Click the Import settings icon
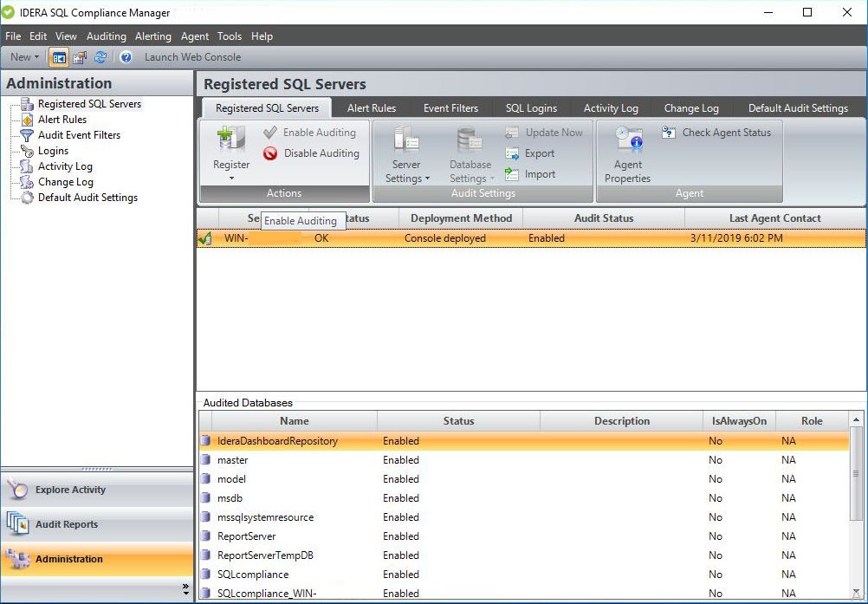Image resolution: width=868 pixels, height=604 pixels. [x=511, y=174]
